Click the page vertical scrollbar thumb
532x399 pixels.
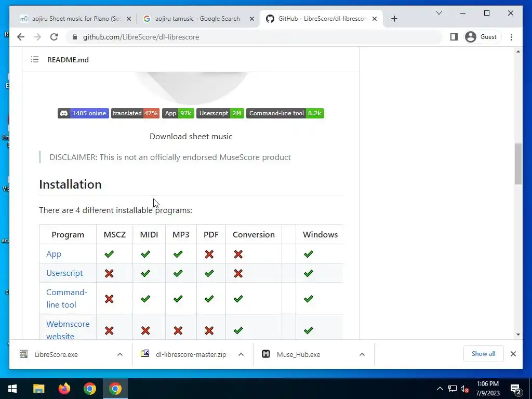[518, 164]
